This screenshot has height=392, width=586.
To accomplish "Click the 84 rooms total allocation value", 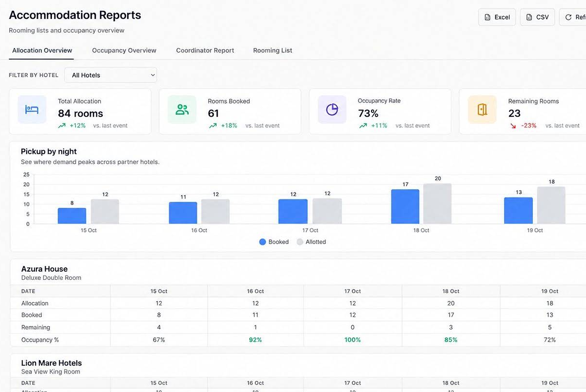I will [x=80, y=113].
